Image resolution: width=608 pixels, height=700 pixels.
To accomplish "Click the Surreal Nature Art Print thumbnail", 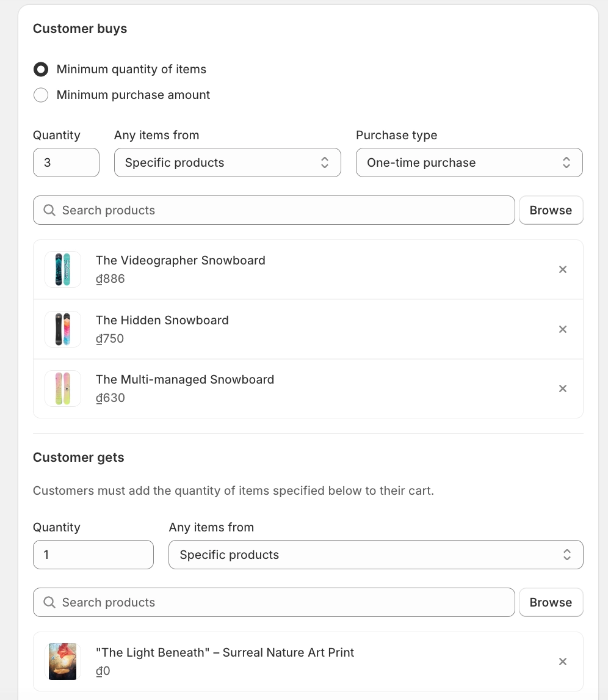I will (x=62, y=662).
